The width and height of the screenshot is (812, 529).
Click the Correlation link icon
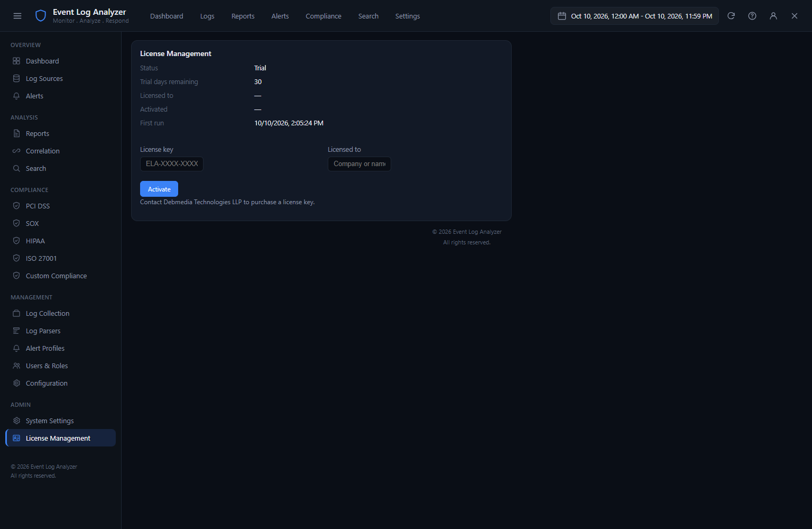coord(16,151)
